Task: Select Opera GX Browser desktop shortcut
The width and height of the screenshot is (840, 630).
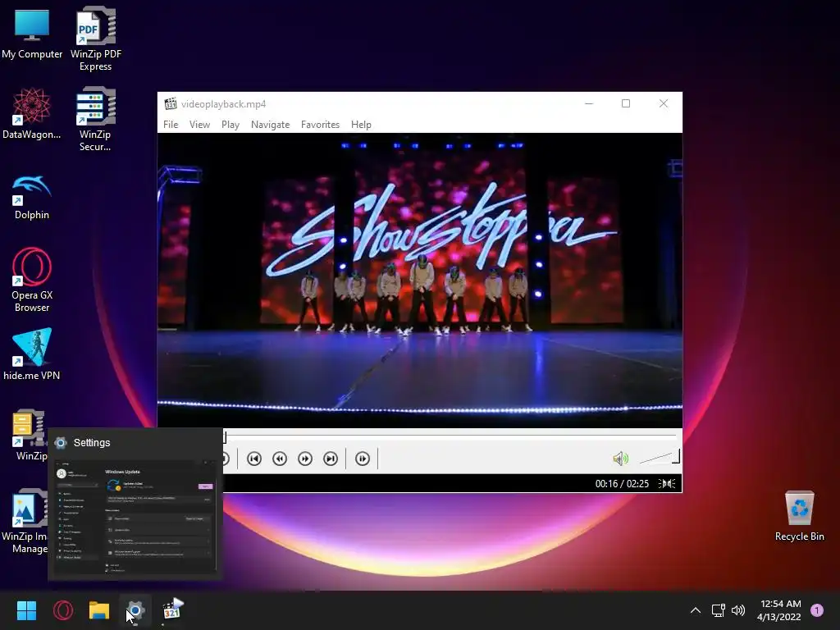Action: pyautogui.click(x=32, y=280)
